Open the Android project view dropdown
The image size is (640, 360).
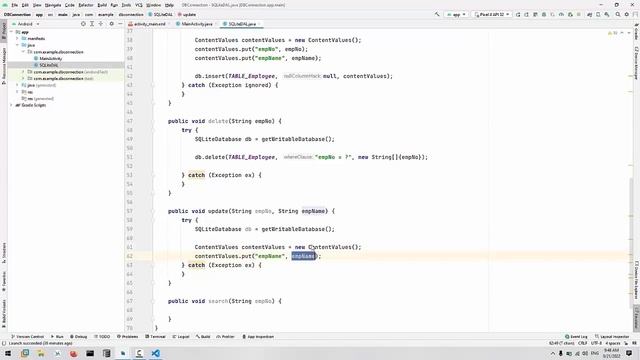[26, 24]
